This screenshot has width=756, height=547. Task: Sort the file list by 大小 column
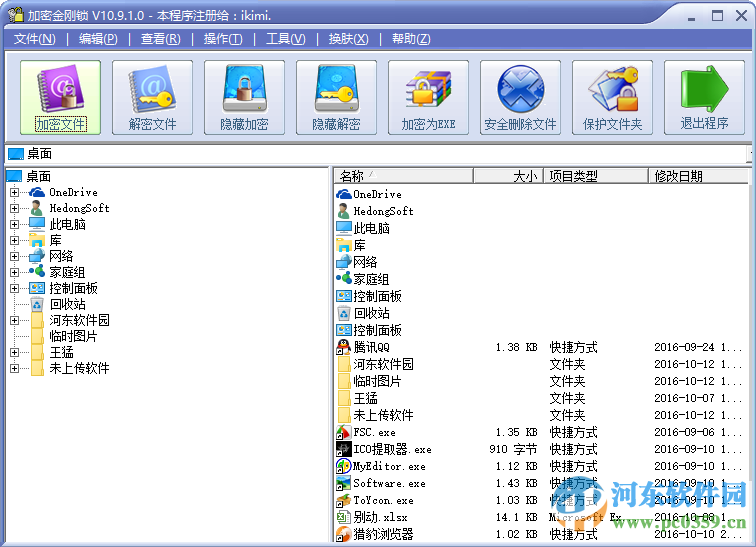point(509,176)
